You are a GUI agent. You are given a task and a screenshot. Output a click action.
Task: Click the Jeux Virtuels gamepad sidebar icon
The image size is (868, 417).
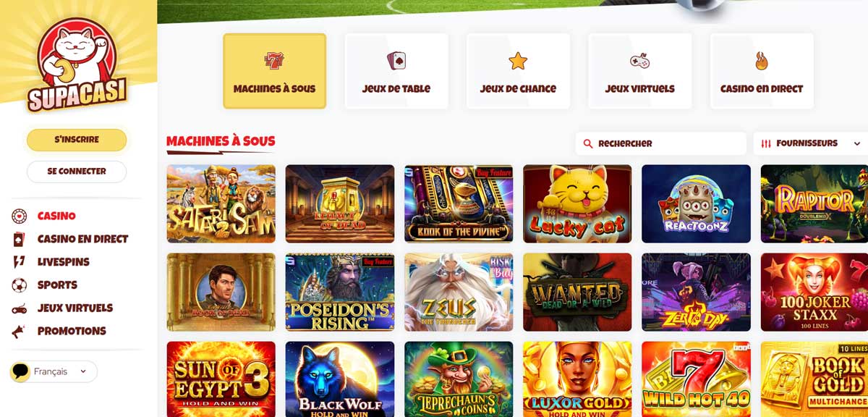click(20, 308)
